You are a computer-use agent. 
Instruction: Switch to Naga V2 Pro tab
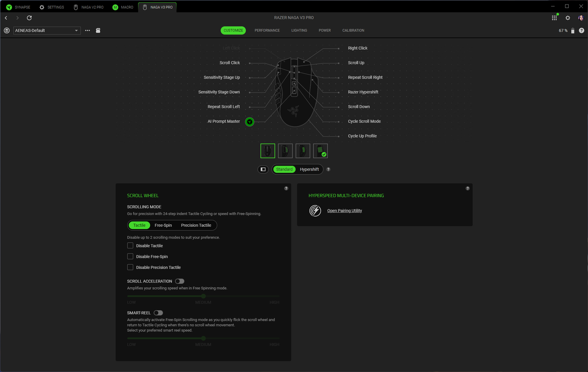pyautogui.click(x=89, y=7)
